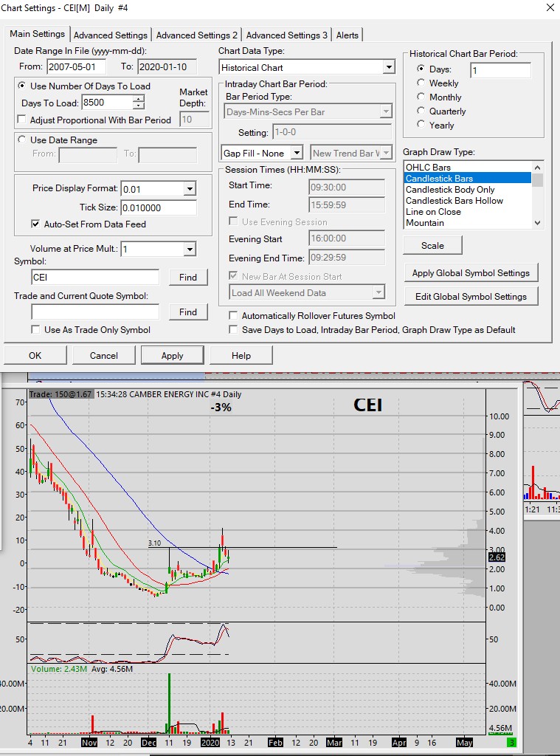Click Find next to Trade Quote Symbol
The height and width of the screenshot is (756, 560).
click(x=188, y=312)
